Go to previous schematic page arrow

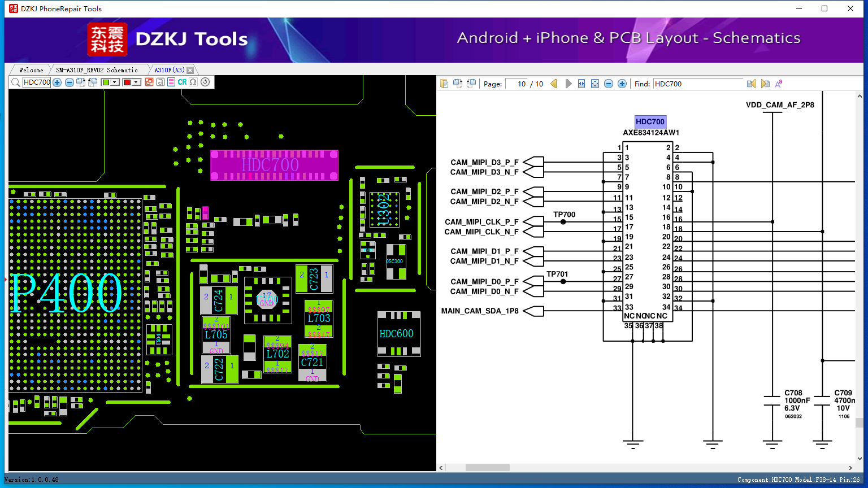[554, 84]
